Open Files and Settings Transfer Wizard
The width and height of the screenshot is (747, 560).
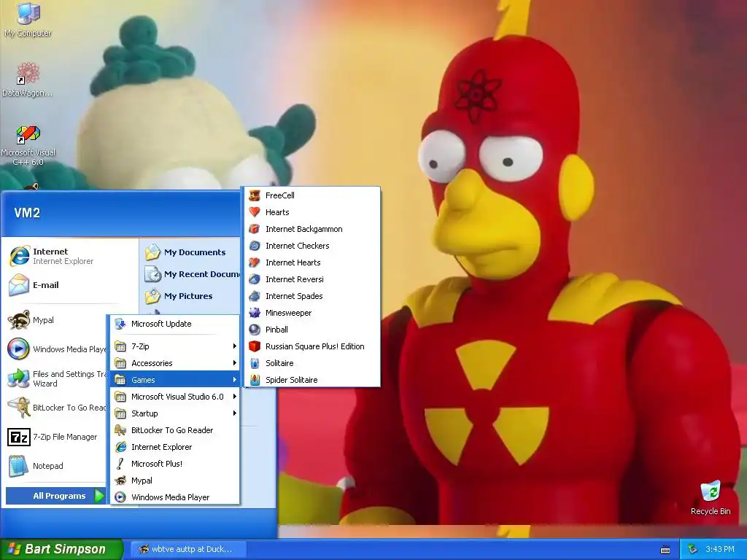[x=55, y=378]
